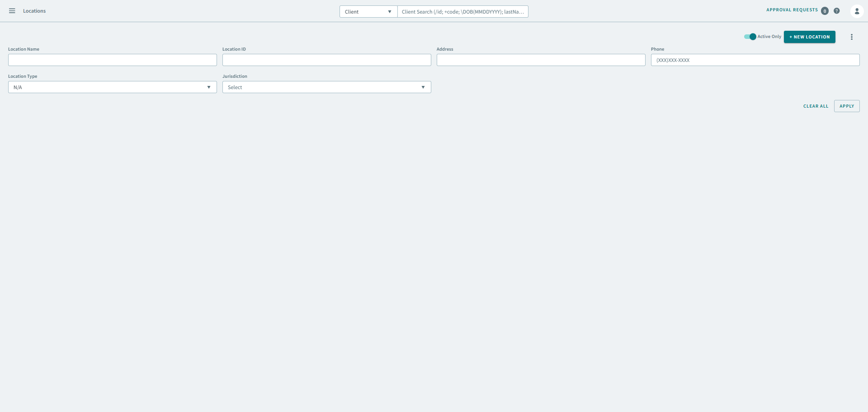This screenshot has width=868, height=412.
Task: Click APPLY to filter locations
Action: (x=846, y=106)
